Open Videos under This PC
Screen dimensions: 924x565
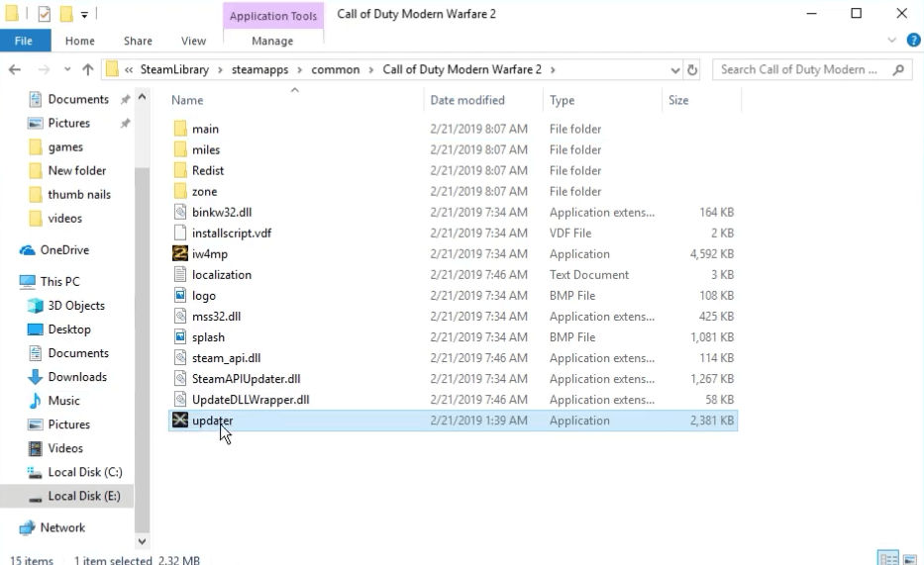coord(55,448)
